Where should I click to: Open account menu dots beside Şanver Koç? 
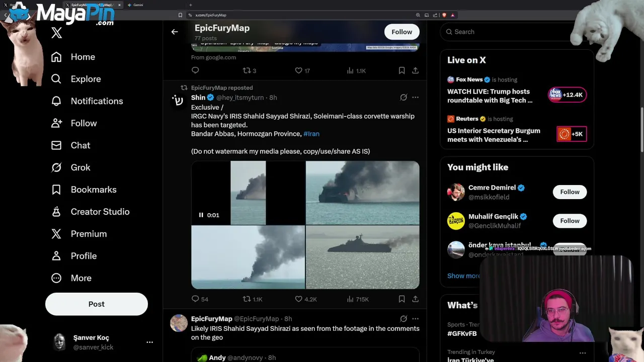pyautogui.click(x=149, y=342)
